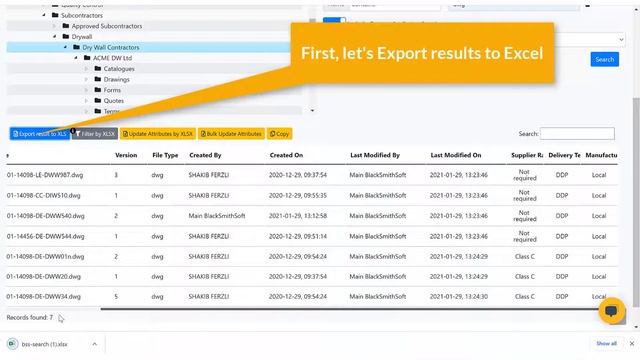Click Records found: 7 status text
The image size is (640, 360).
click(30, 317)
